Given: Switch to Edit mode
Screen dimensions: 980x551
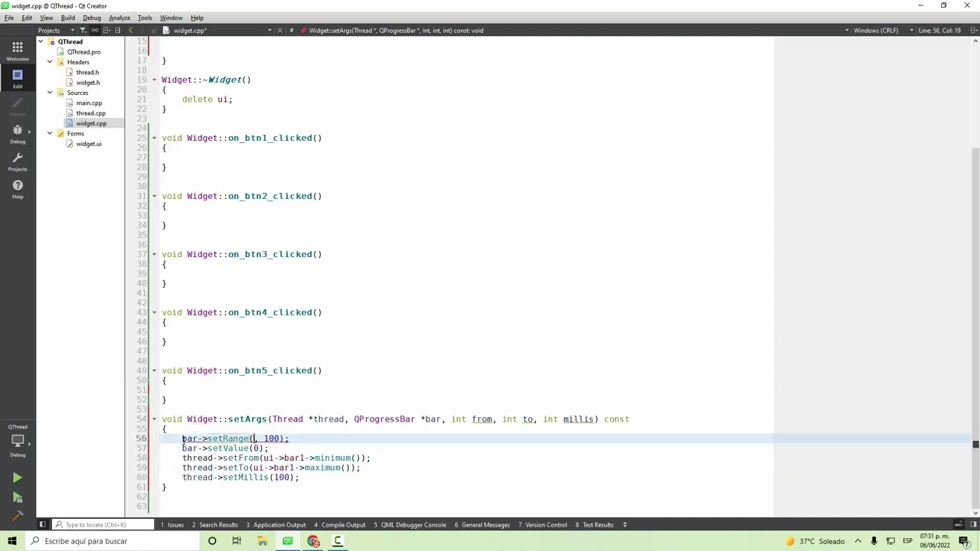Looking at the screenshot, I should [x=17, y=78].
